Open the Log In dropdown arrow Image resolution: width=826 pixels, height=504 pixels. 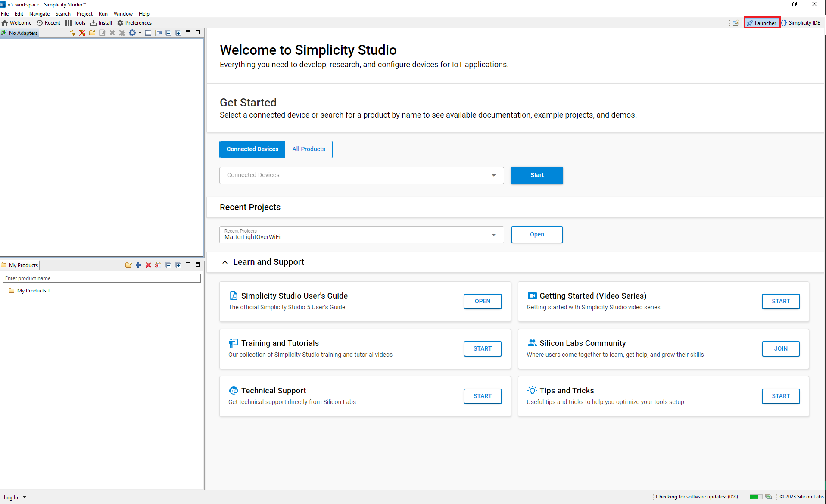(x=25, y=497)
